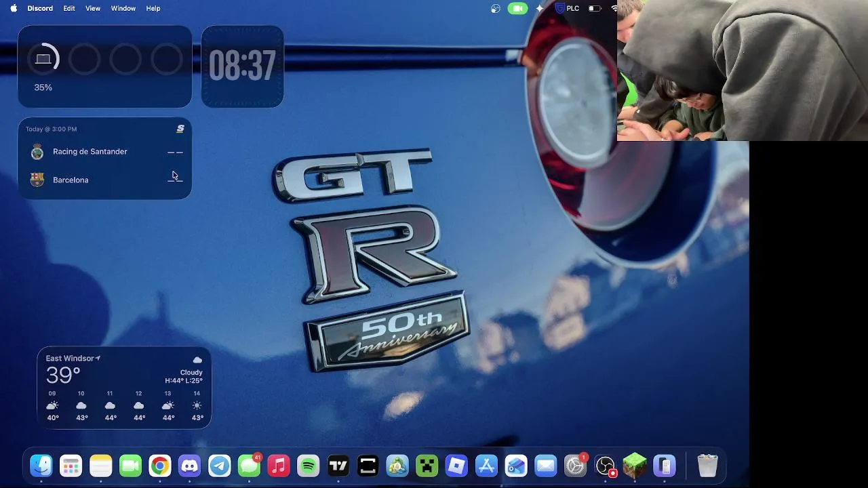Click the webcam overlay thumbnail
Viewport: 868px width, 488px height.
(x=743, y=70)
